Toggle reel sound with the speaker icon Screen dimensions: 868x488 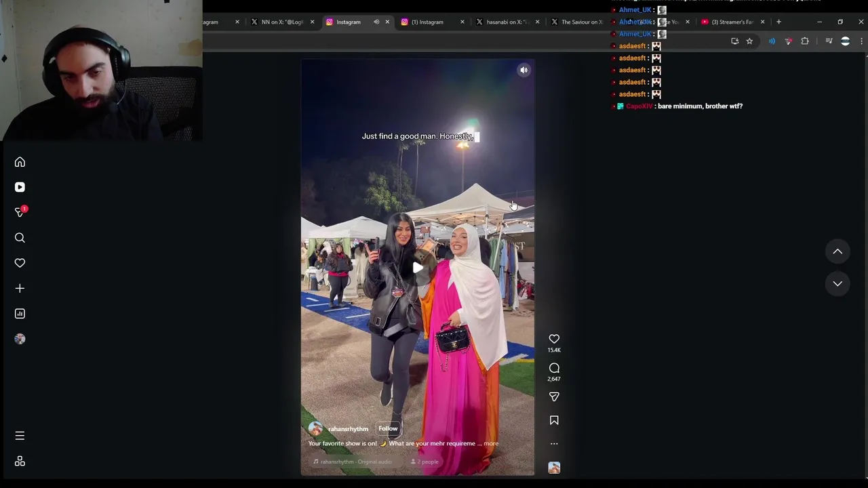524,70
